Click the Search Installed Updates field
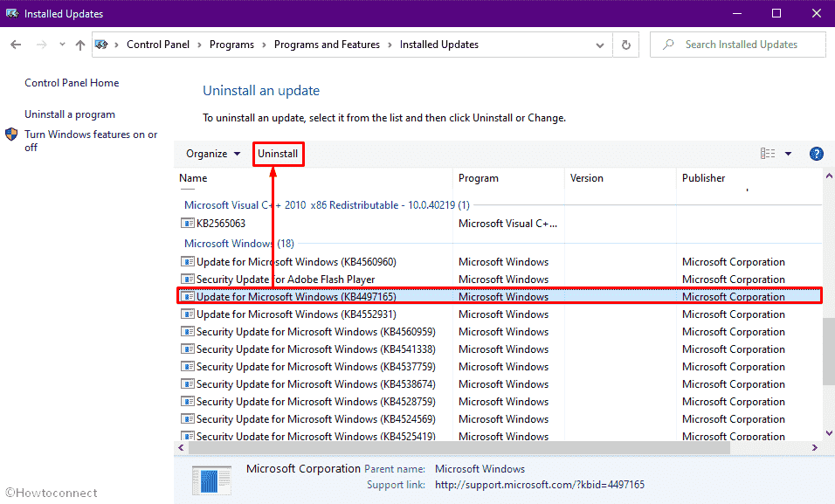Image resolution: width=835 pixels, height=504 pixels. click(737, 45)
